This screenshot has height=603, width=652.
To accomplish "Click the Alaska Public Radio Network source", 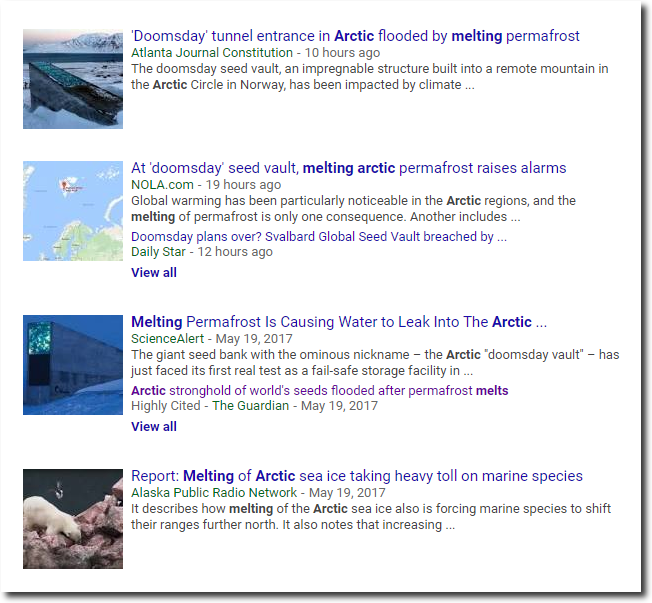I will [214, 492].
